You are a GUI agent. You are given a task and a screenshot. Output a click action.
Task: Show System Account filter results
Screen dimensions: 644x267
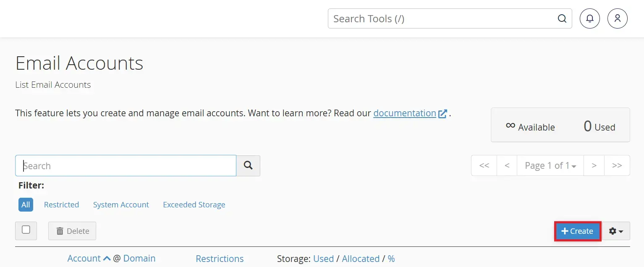[121, 204]
